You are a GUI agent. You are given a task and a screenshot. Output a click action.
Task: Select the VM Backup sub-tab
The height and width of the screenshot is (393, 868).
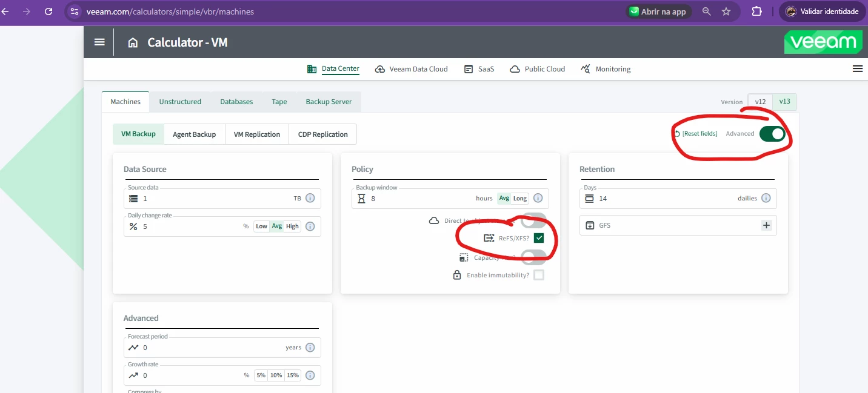(x=138, y=134)
